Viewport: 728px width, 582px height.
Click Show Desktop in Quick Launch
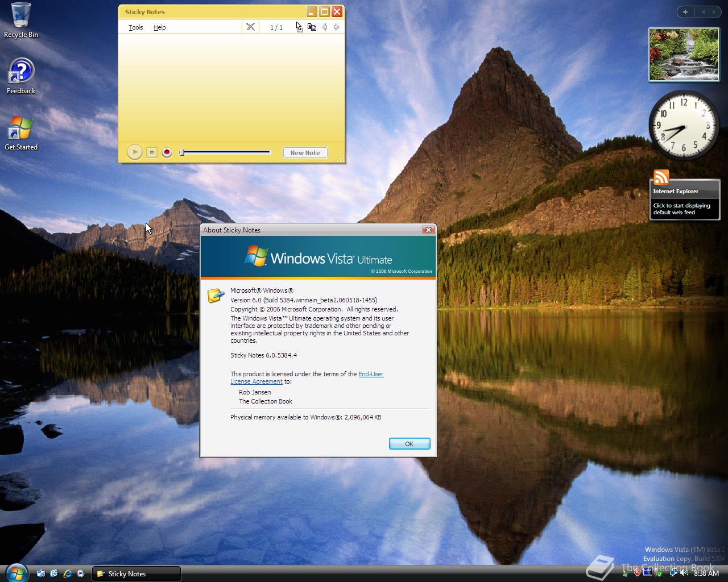[x=41, y=573]
